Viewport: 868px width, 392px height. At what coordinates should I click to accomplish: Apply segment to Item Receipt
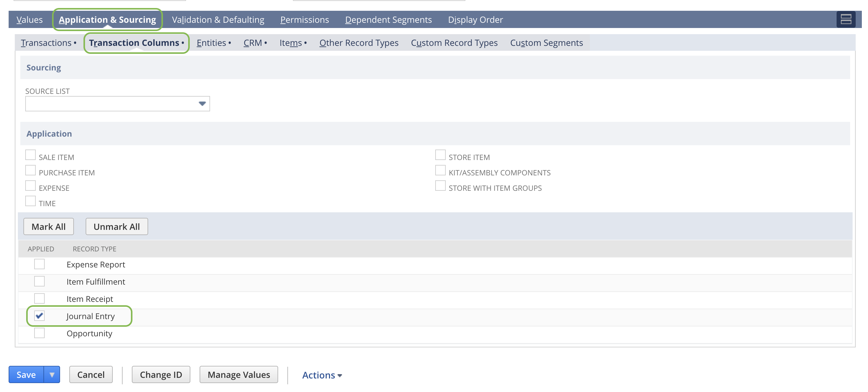(x=39, y=298)
